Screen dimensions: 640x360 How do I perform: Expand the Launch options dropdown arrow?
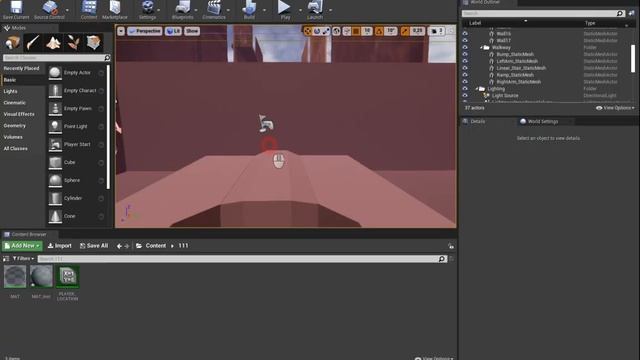click(330, 10)
